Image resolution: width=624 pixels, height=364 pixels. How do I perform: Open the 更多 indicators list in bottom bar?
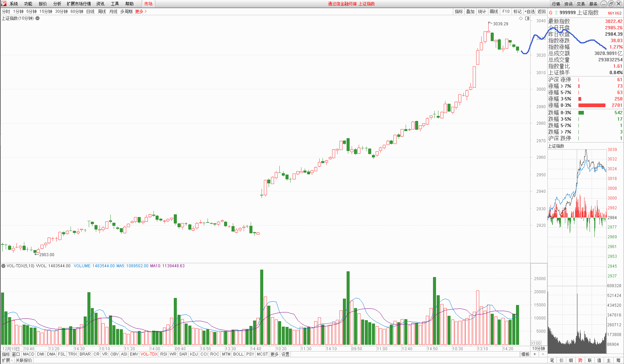pos(274,354)
